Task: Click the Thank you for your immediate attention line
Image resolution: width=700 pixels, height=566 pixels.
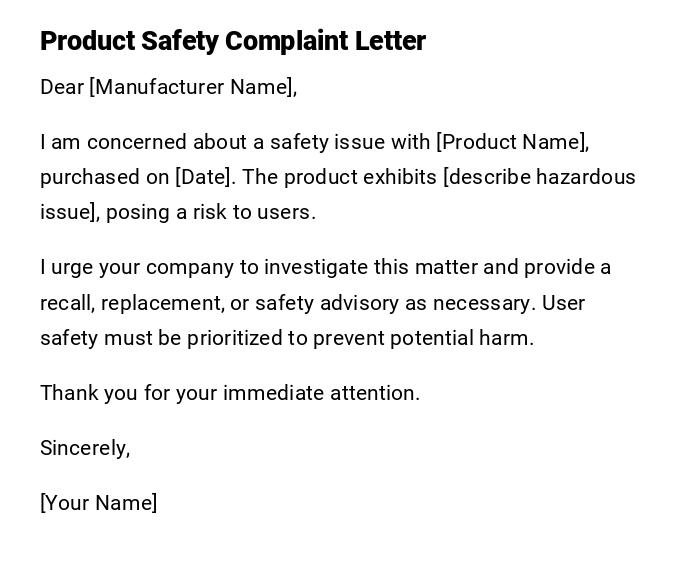Action: 230,393
